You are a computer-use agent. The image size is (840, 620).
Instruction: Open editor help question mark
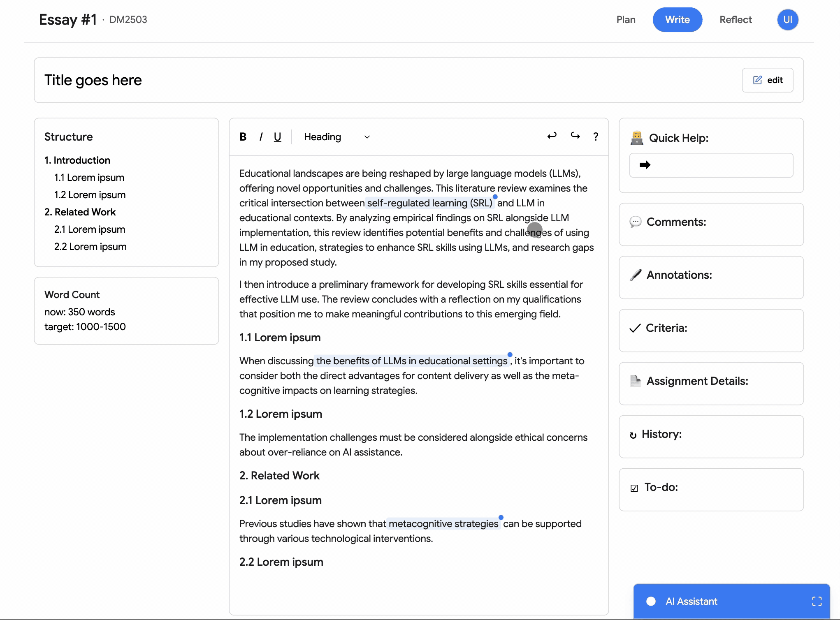[596, 136]
